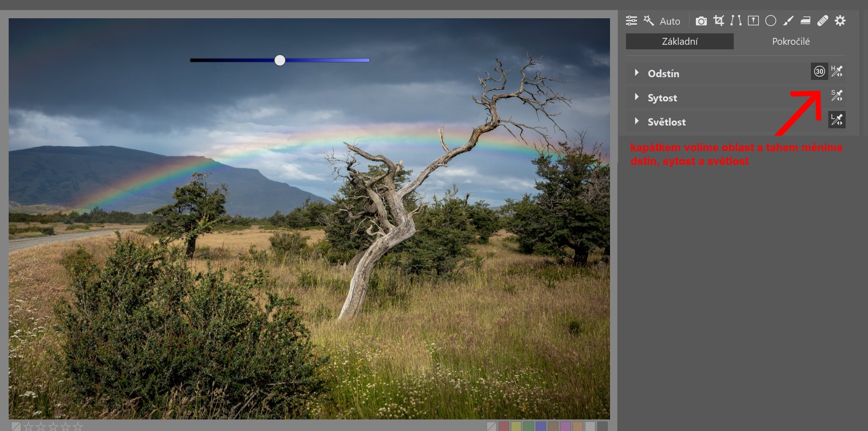Rate the photo five stars
Image resolution: width=868 pixels, height=431 pixels.
78,426
